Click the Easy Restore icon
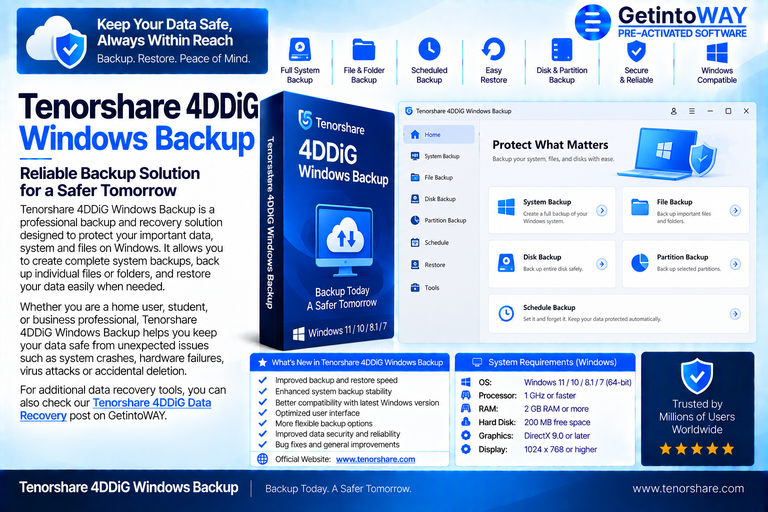768x512 pixels. 493,49
